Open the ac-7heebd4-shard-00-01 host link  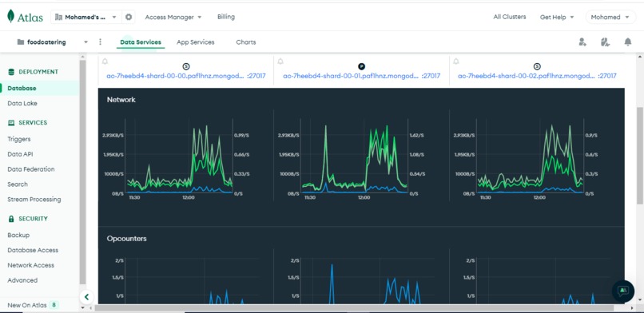click(362, 76)
